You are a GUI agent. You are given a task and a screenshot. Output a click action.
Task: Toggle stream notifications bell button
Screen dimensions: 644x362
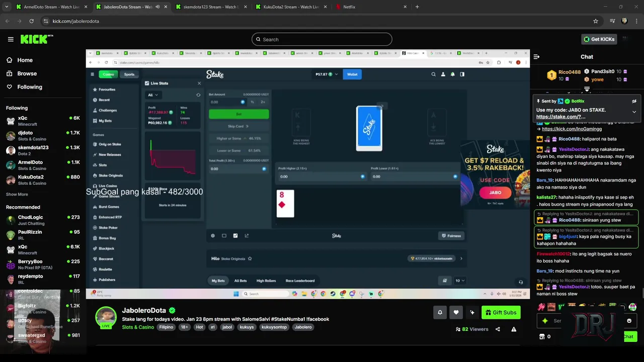click(440, 312)
